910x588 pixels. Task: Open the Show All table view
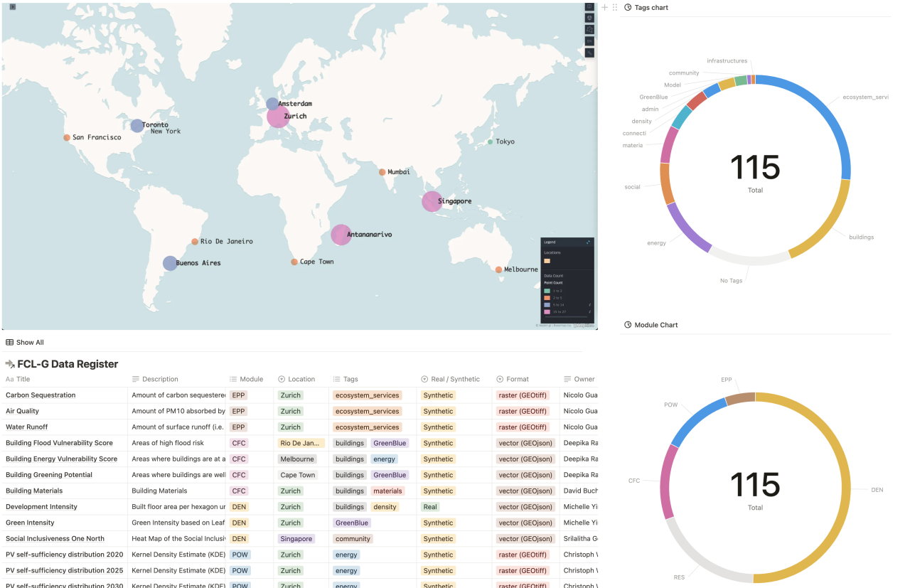25,342
